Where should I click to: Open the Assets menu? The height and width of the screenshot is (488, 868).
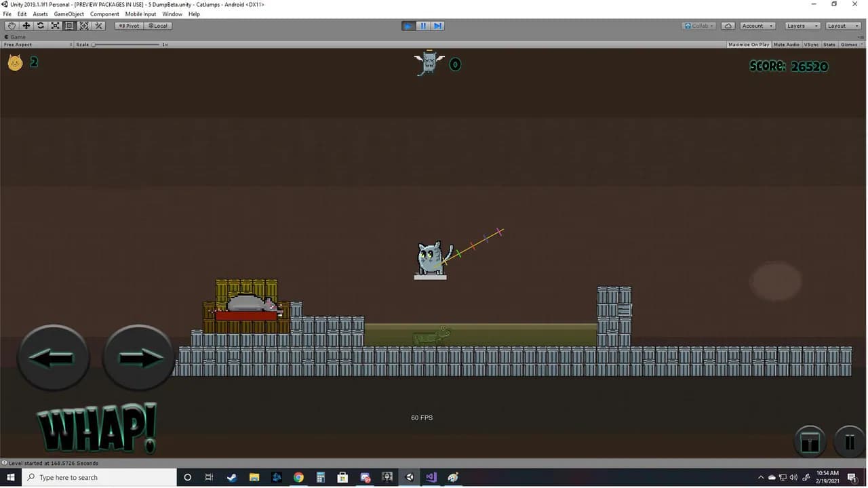tap(41, 14)
